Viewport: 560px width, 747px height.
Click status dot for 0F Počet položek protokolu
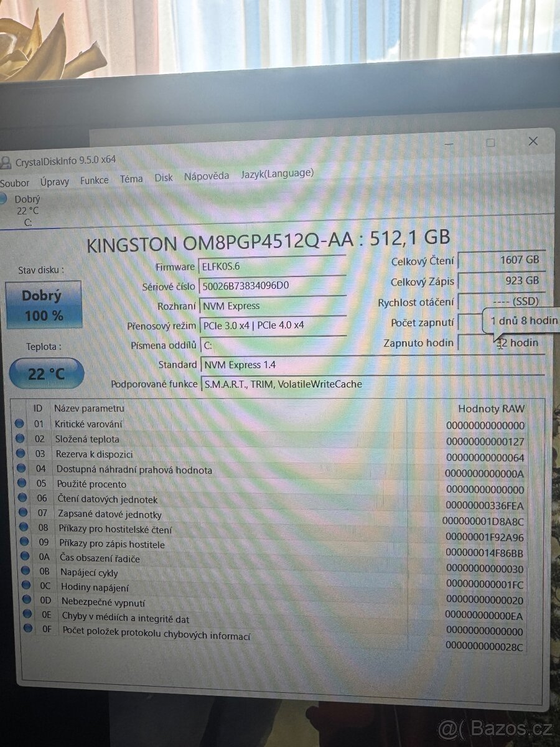point(28,629)
